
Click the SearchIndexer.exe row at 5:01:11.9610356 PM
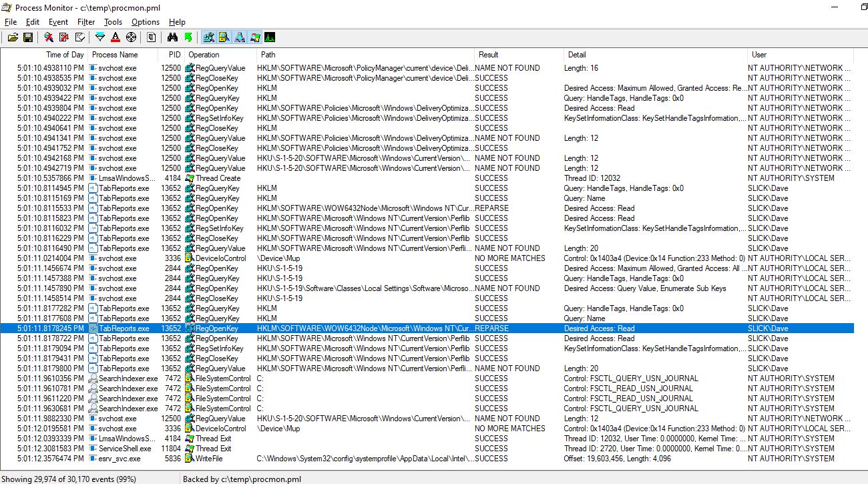pos(427,379)
